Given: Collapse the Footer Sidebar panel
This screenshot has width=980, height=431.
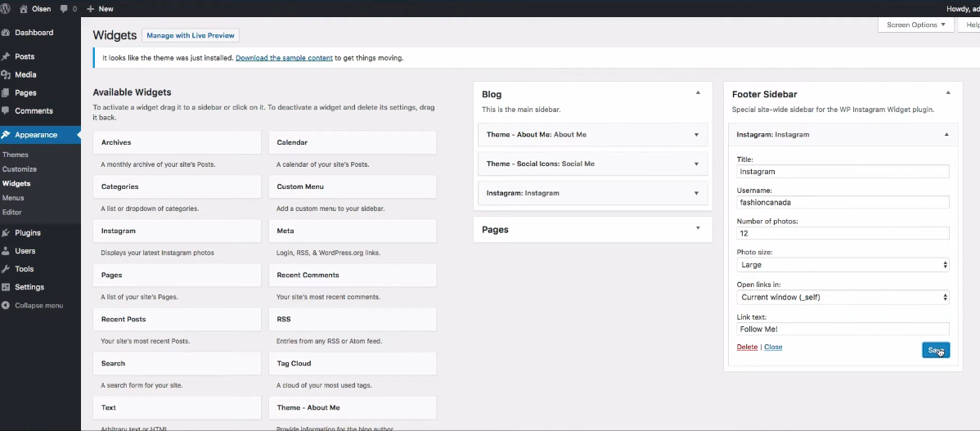Looking at the screenshot, I should pos(947,93).
